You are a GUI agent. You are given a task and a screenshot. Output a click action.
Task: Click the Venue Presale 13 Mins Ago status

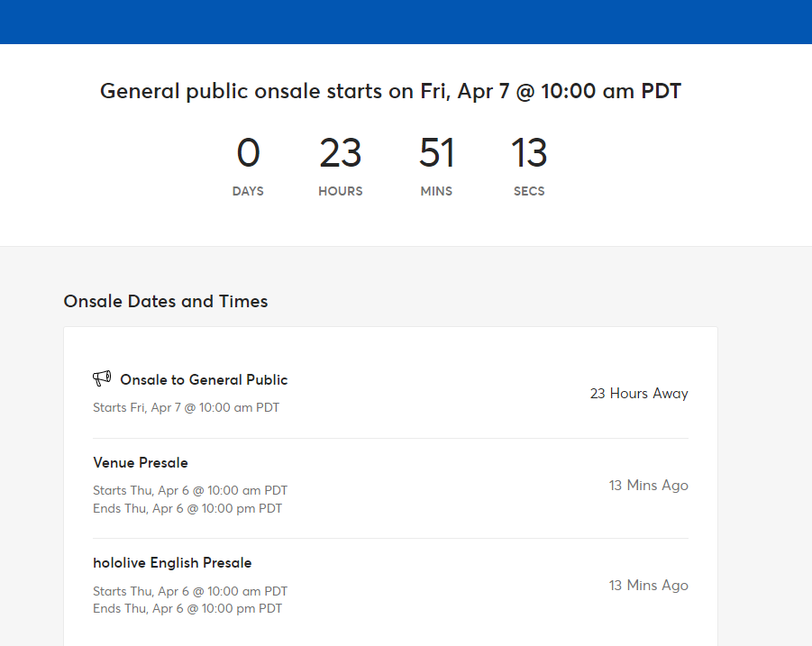pos(648,486)
